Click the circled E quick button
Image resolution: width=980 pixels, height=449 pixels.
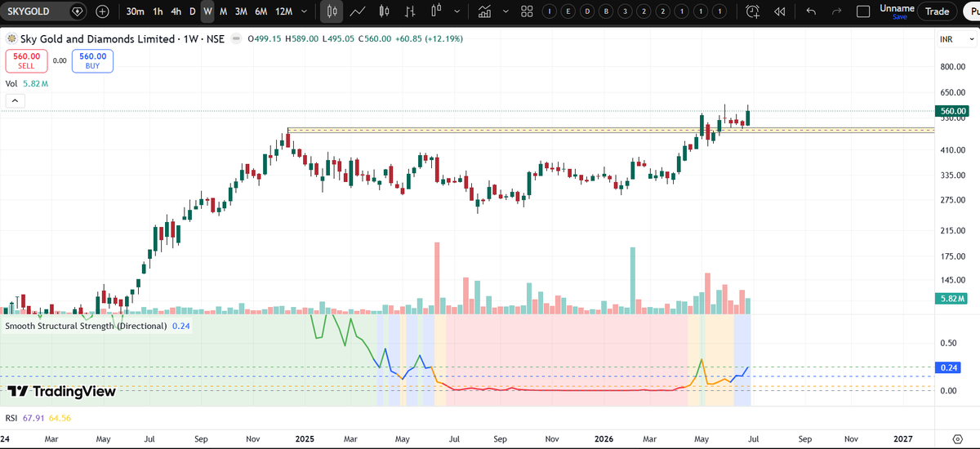point(568,11)
